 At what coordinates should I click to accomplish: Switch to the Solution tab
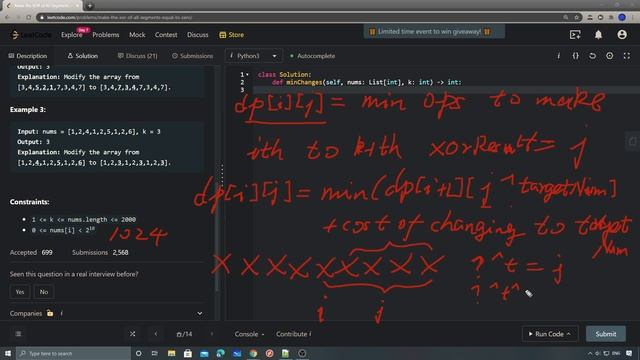point(83,56)
